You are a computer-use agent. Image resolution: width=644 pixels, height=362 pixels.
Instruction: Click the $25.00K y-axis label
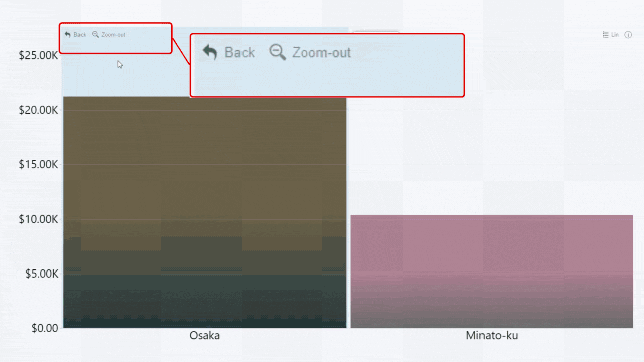point(38,55)
